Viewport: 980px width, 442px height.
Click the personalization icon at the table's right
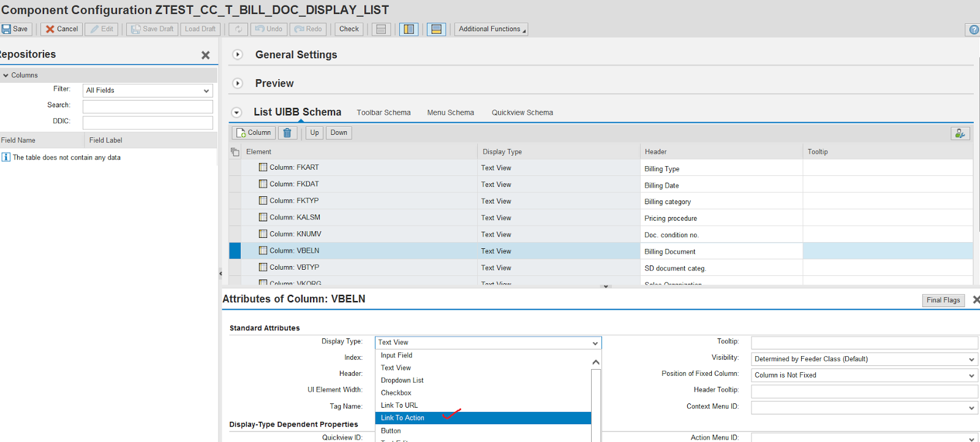click(960, 133)
